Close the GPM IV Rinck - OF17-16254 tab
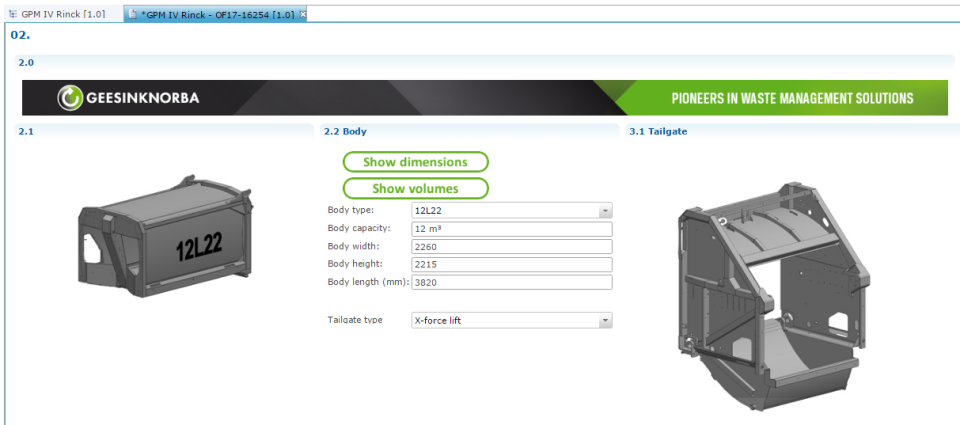The height and width of the screenshot is (425, 960). pos(302,13)
